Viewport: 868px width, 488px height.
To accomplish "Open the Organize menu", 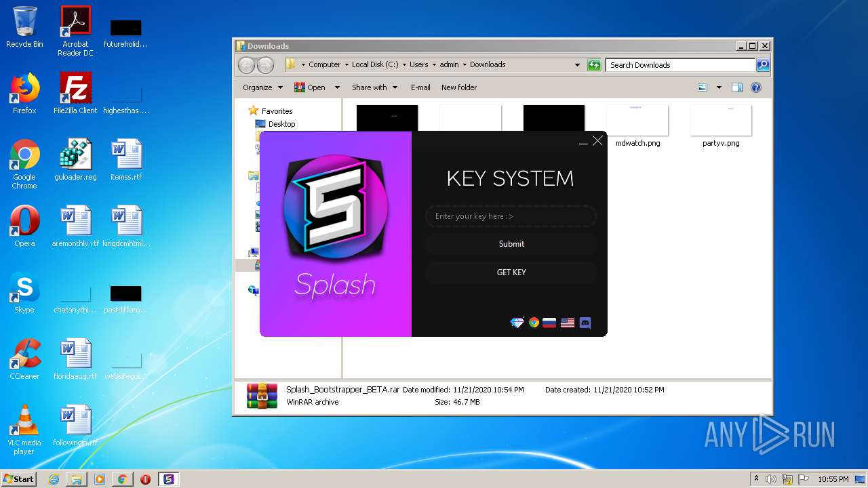I will 262,87.
